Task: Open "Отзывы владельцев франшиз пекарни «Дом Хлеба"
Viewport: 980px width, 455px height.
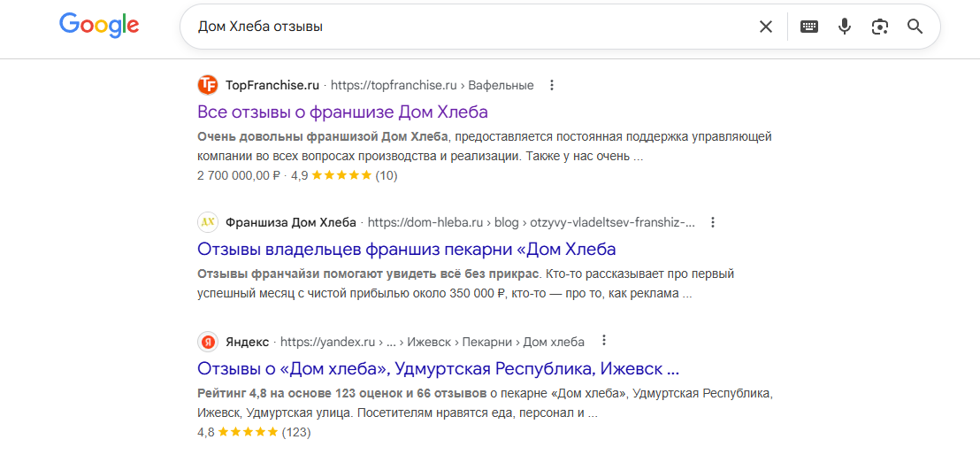Action: click(407, 249)
